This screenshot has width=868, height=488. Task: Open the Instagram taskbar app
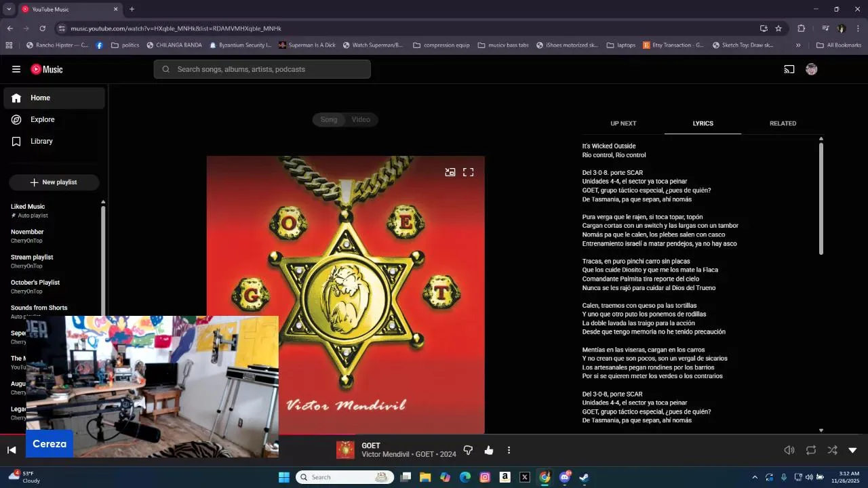click(x=485, y=477)
